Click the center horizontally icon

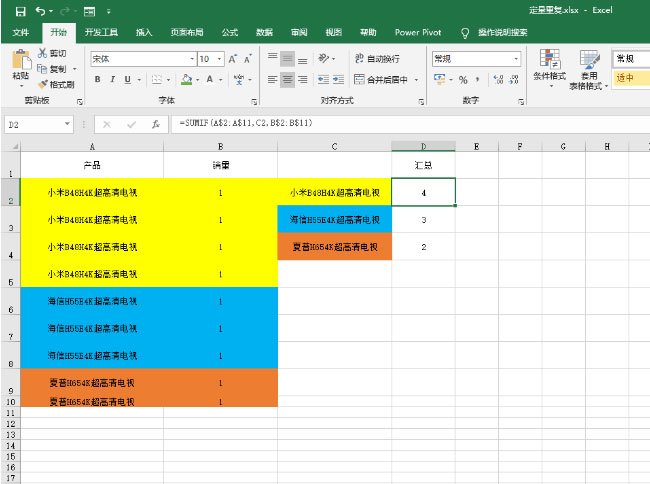287,79
